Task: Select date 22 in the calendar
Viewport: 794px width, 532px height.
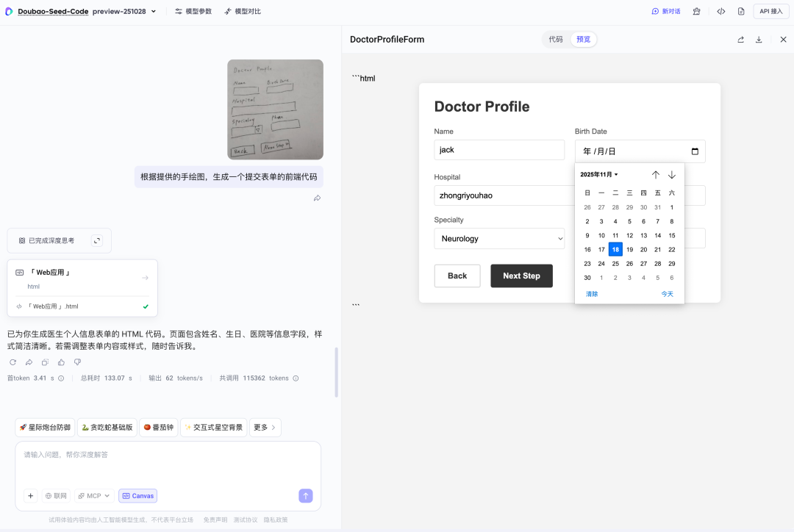Action: click(671, 250)
